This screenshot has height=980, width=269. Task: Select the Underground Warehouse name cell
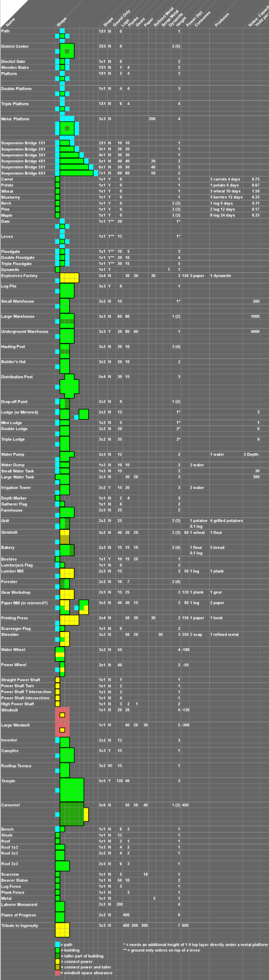[25, 331]
